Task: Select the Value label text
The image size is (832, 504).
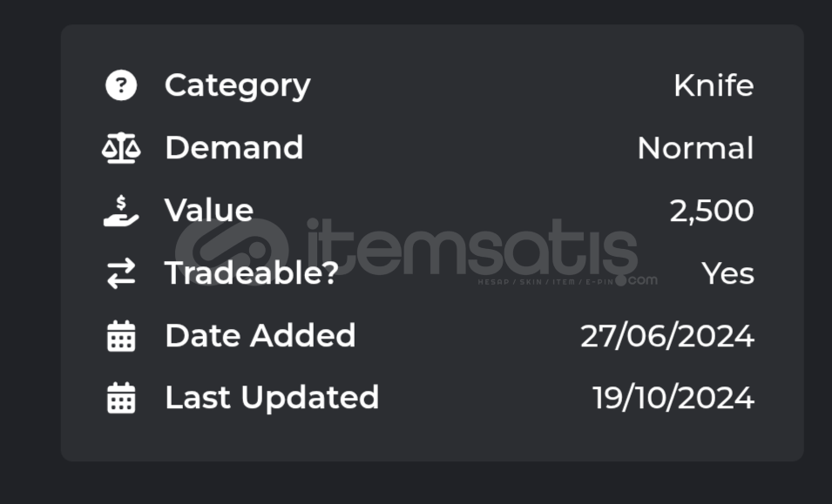Action: coord(209,211)
